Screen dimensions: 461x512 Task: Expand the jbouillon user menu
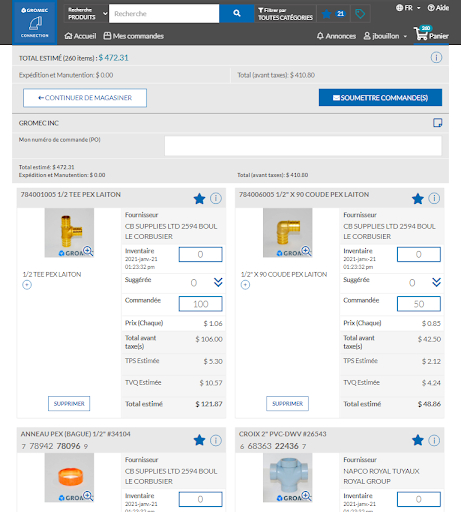pyautogui.click(x=385, y=36)
